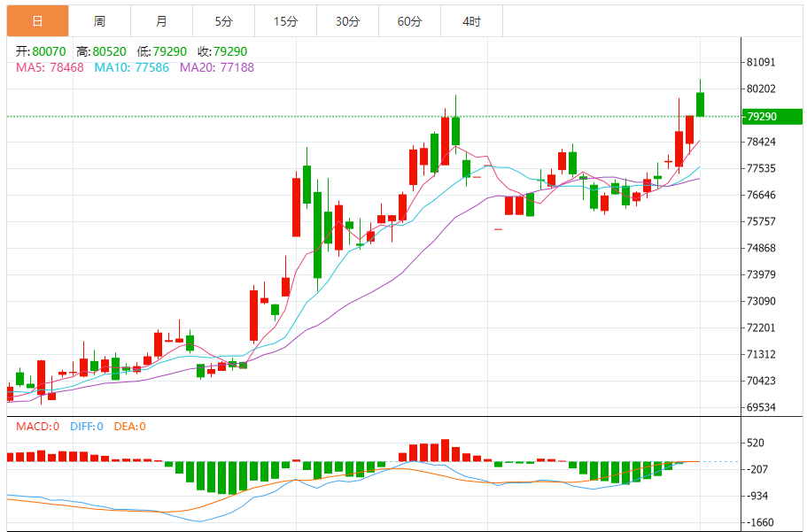Open the 60分 timeframe tab
The width and height of the screenshot is (807, 532).
click(x=409, y=21)
